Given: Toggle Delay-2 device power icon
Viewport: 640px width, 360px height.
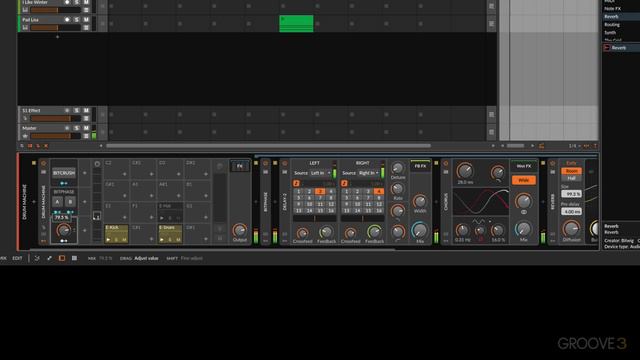Looking at the screenshot, I should coord(284,163).
